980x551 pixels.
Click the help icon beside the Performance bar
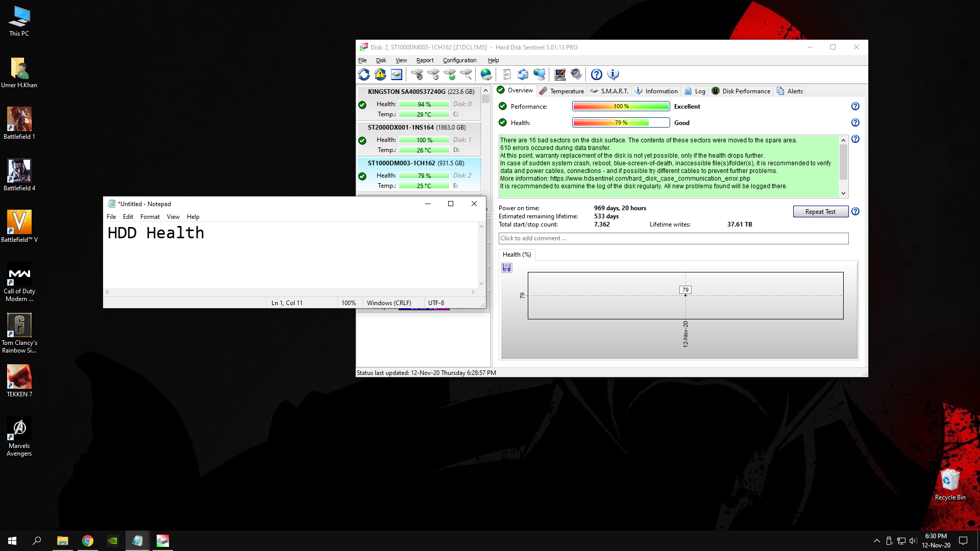click(x=855, y=106)
